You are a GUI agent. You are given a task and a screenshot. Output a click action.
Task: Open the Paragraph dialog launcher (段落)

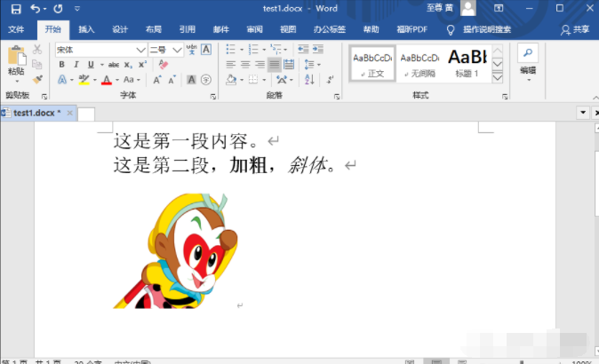point(337,97)
